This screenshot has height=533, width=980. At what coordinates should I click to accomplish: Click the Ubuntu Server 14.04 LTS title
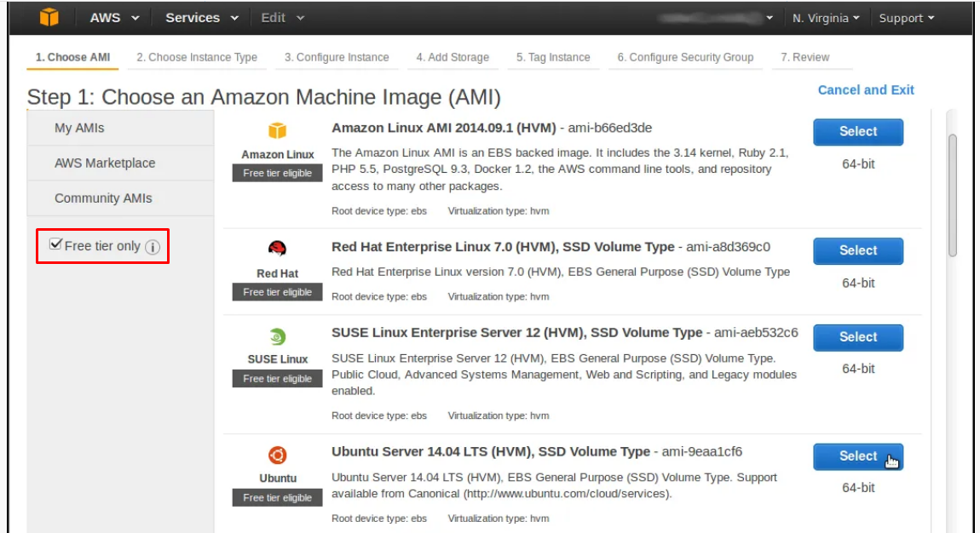click(x=491, y=452)
